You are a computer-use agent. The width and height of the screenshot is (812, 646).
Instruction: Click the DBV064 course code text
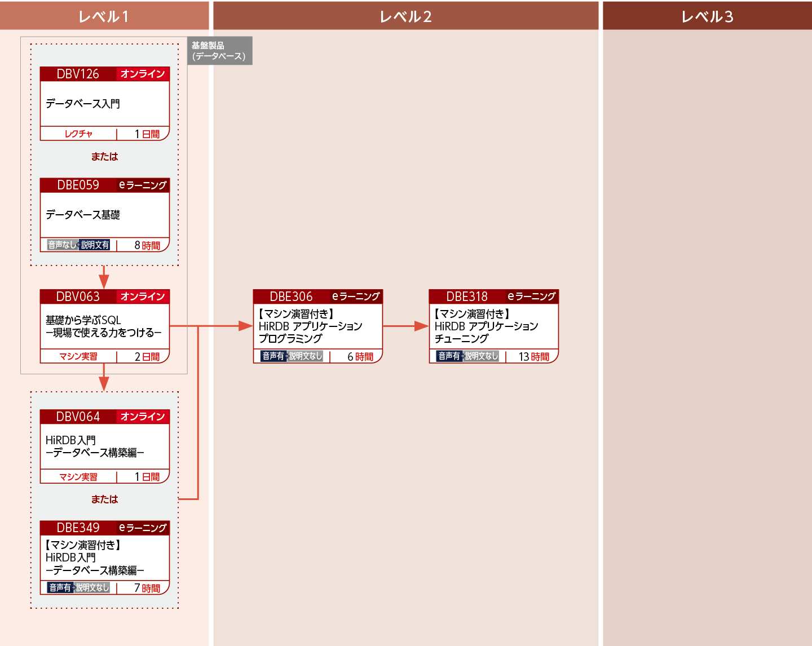point(78,417)
